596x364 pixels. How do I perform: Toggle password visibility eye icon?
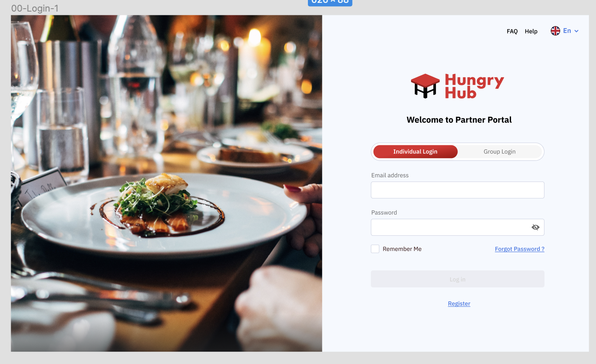(x=535, y=227)
